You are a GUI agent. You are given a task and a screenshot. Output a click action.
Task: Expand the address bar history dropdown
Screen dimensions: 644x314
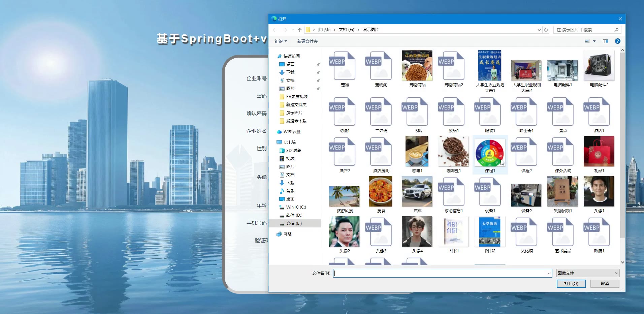coord(539,30)
